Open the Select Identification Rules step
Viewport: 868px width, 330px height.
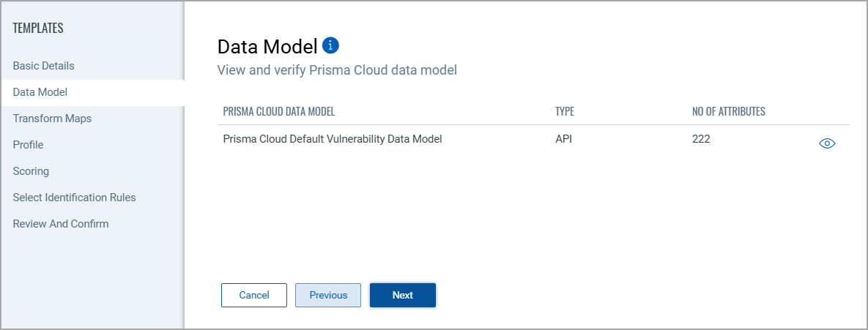pos(74,198)
